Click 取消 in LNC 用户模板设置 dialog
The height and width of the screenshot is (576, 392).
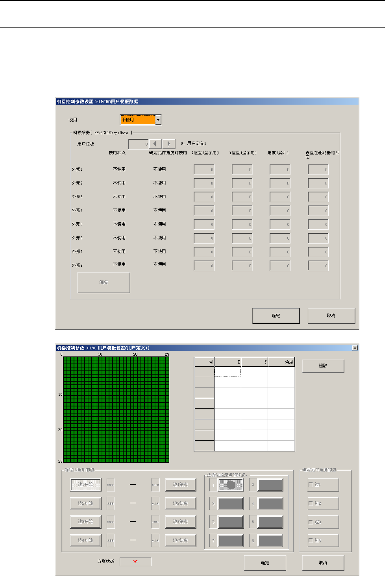(x=323, y=563)
